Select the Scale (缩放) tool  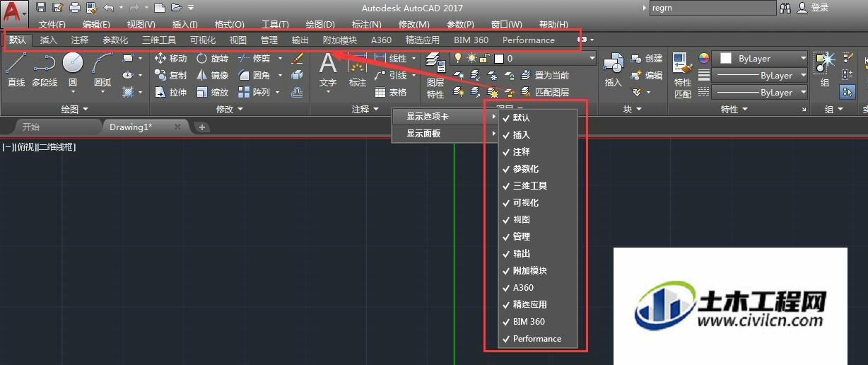[212, 93]
